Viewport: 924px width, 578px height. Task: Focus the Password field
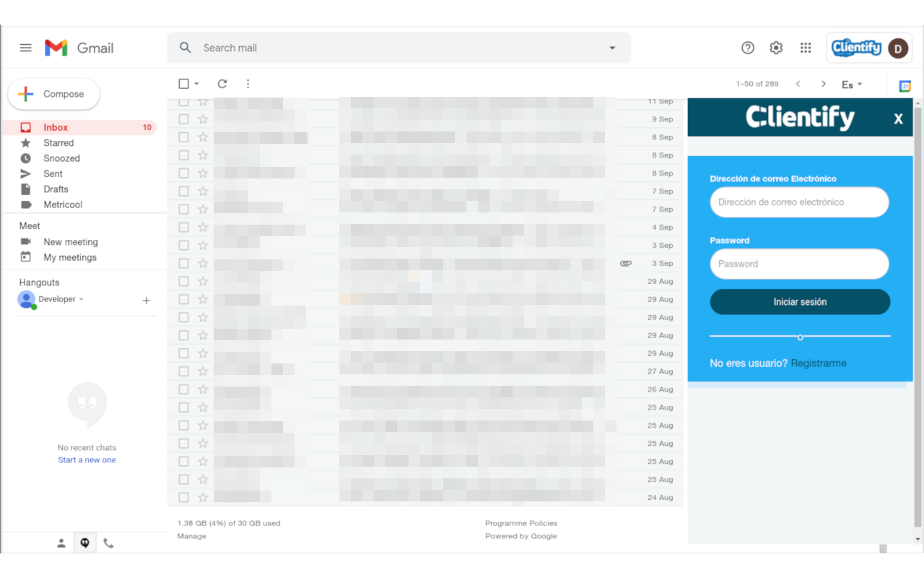pyautogui.click(x=799, y=264)
